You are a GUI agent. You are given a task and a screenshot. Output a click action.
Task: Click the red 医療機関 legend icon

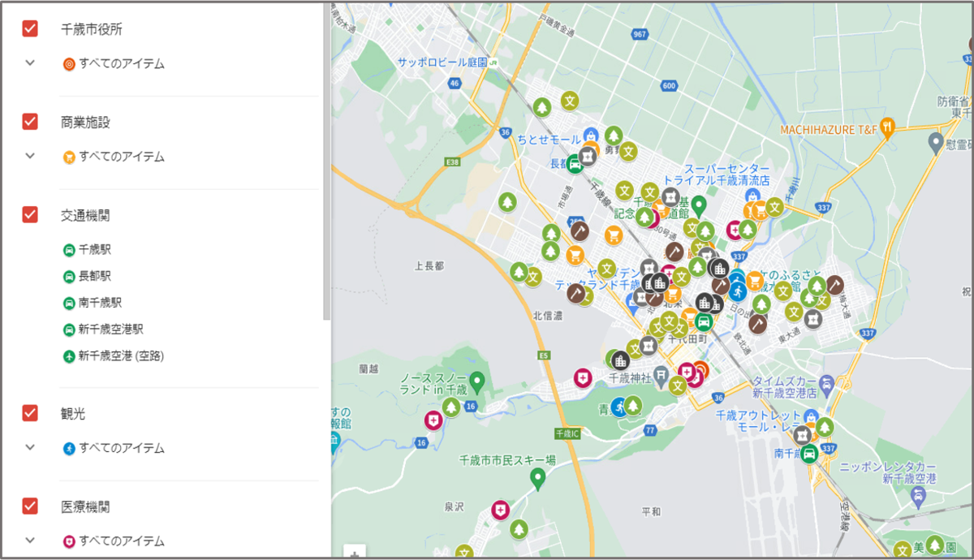pos(69,541)
